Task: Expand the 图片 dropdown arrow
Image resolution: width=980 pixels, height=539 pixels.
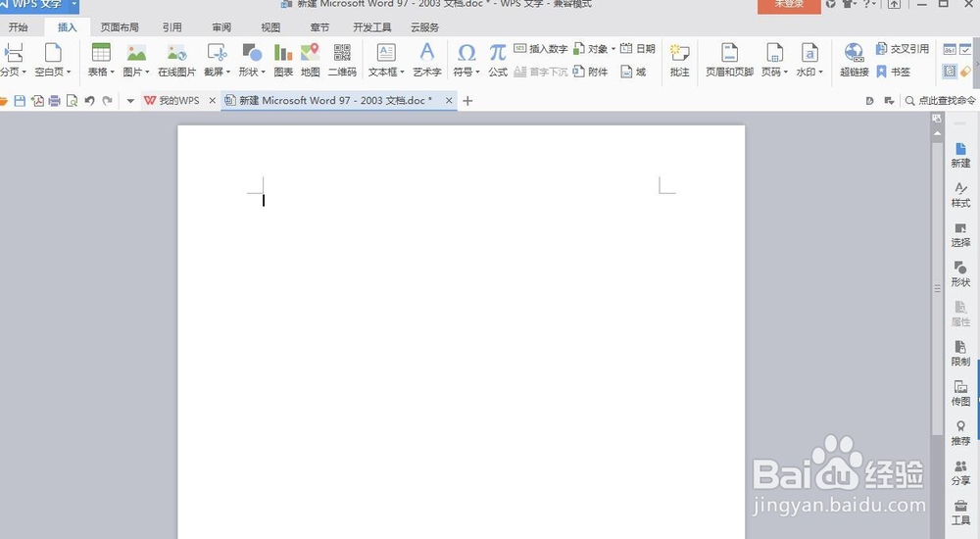Action: pyautogui.click(x=148, y=72)
